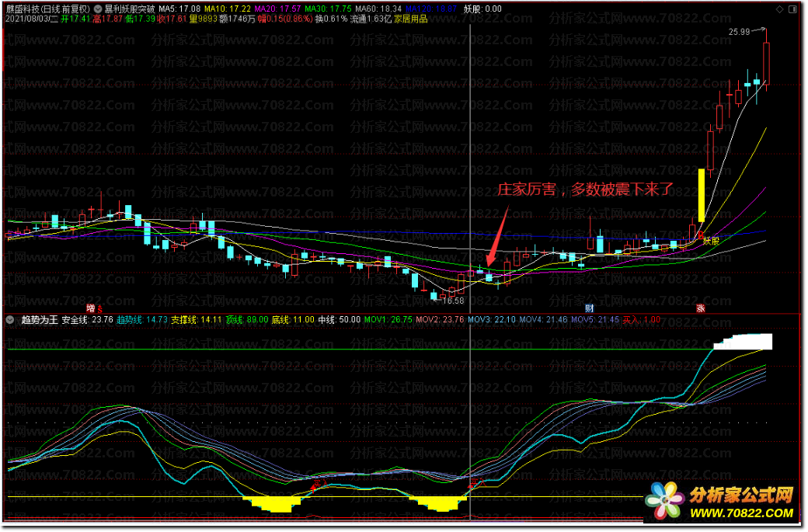
Task: Click the 中线: 50.00 label
Action: pos(340,320)
